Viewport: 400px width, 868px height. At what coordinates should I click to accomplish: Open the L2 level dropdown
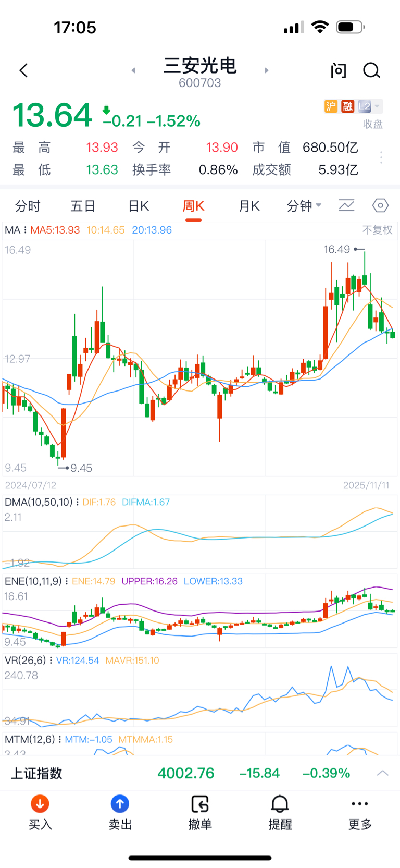[370, 106]
